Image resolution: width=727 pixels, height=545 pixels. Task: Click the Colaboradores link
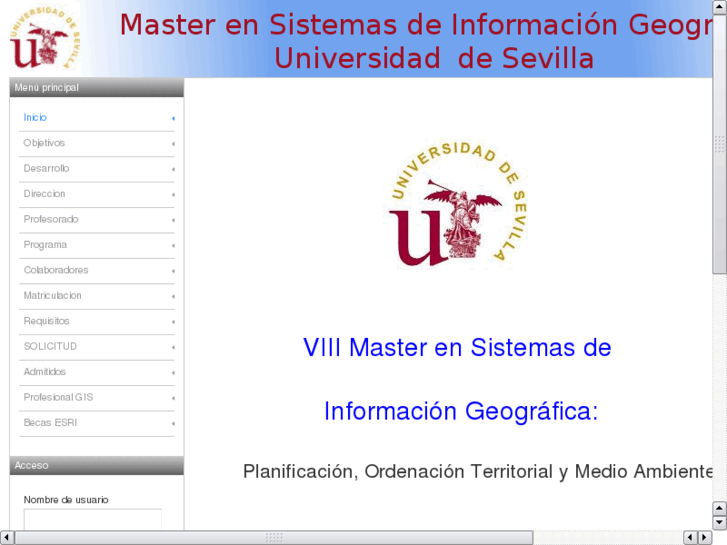(56, 270)
